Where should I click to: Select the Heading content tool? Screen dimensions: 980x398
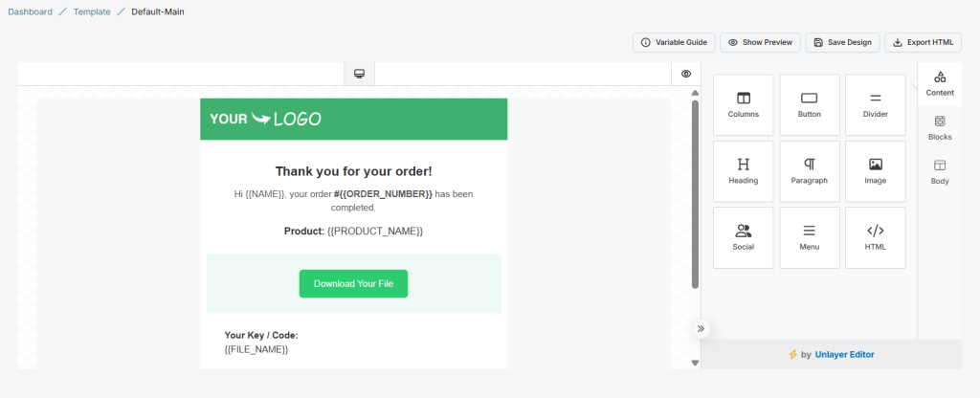coord(743,171)
